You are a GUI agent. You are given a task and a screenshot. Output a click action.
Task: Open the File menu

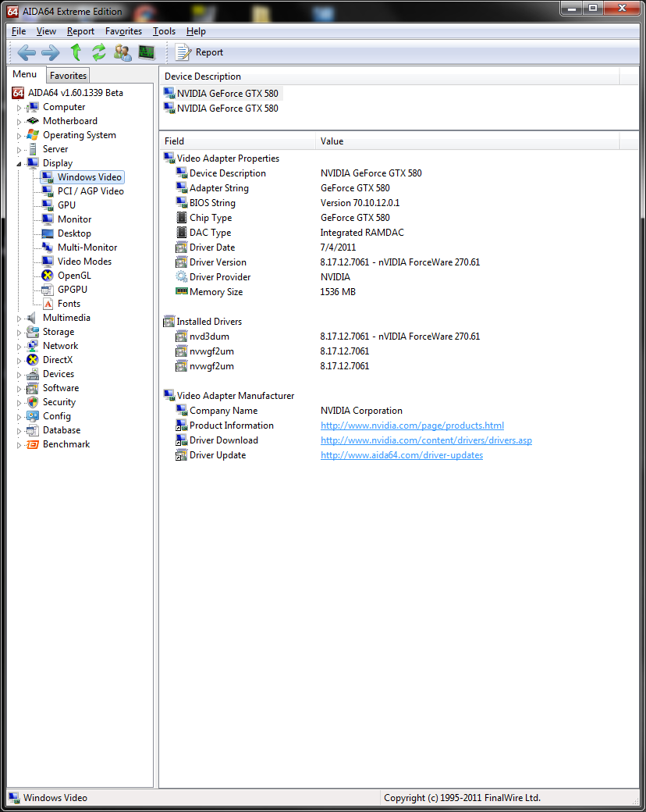click(19, 31)
